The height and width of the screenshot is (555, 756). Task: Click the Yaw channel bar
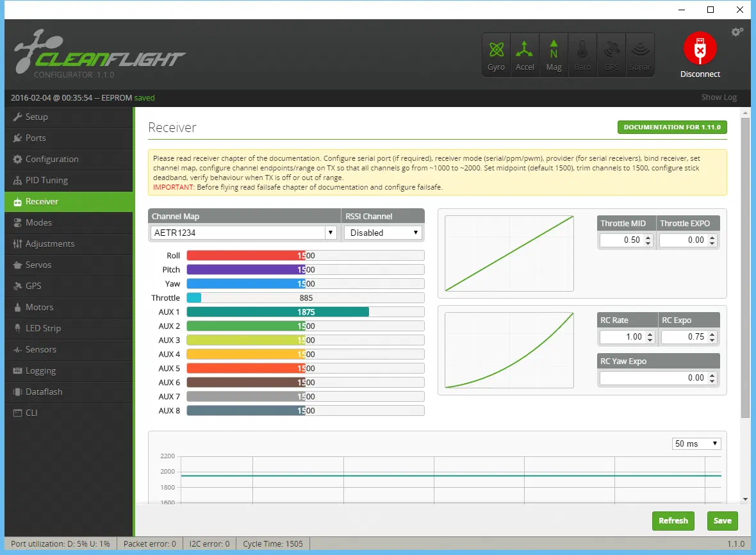coord(305,283)
